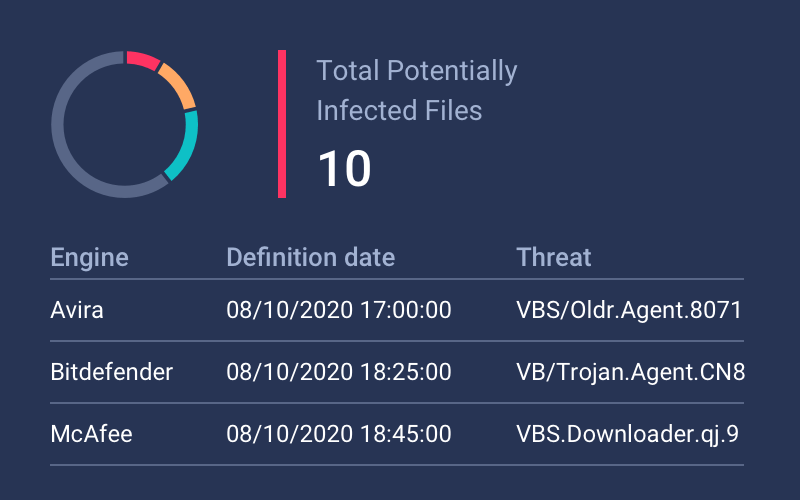The width and height of the screenshot is (800, 500).
Task: Click Avira definition date 17:00:00
Action: (x=339, y=310)
